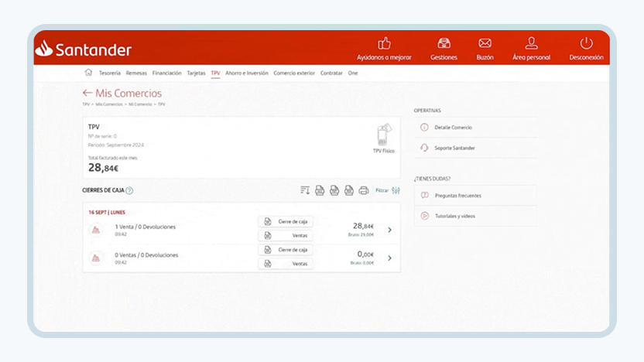Click the Detalle Comercio info icon
This screenshot has width=644, height=362.
tap(424, 127)
